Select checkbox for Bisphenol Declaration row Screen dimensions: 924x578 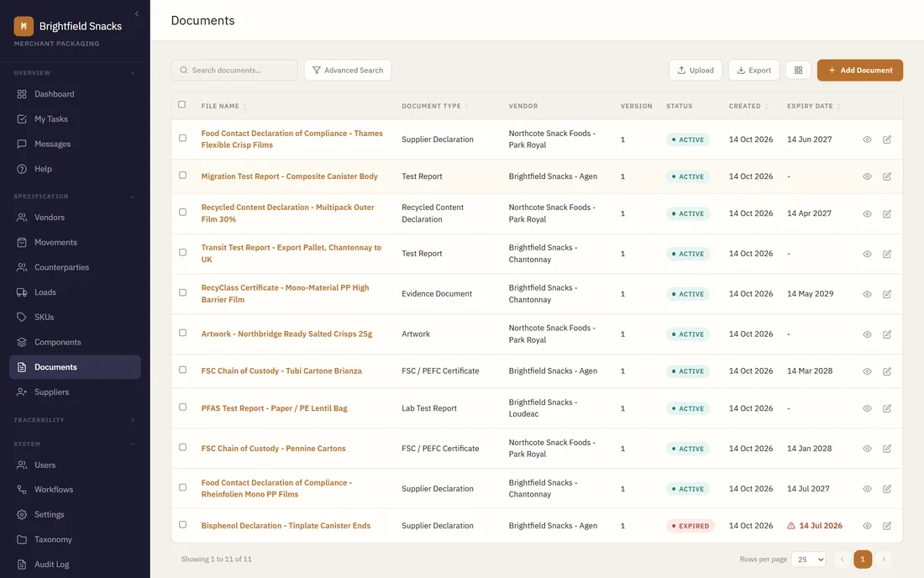182,524
